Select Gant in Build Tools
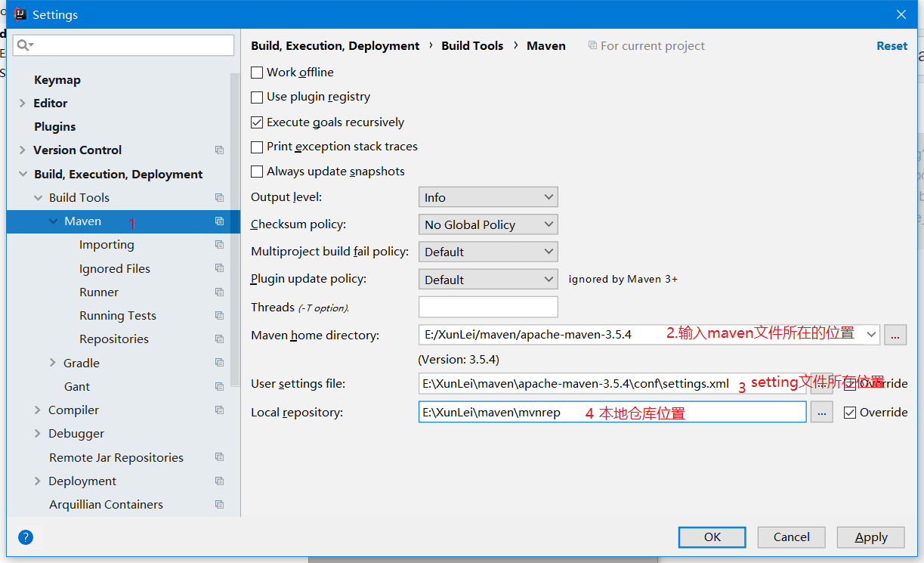Image resolution: width=924 pixels, height=563 pixels. coord(77,386)
